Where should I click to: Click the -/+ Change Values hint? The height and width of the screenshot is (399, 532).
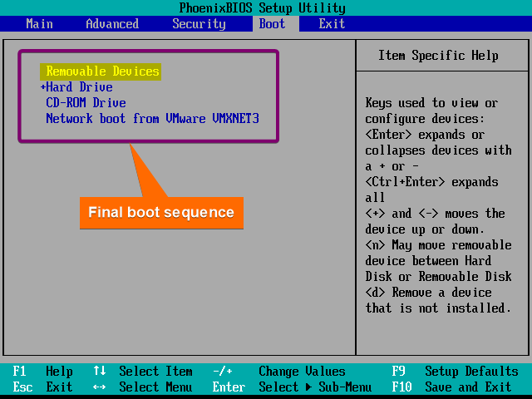(x=279, y=372)
